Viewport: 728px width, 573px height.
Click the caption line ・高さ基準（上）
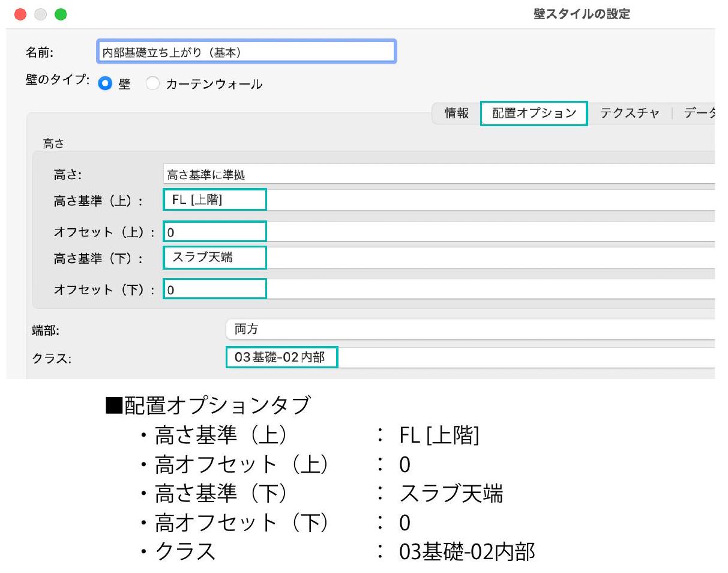tap(213, 435)
